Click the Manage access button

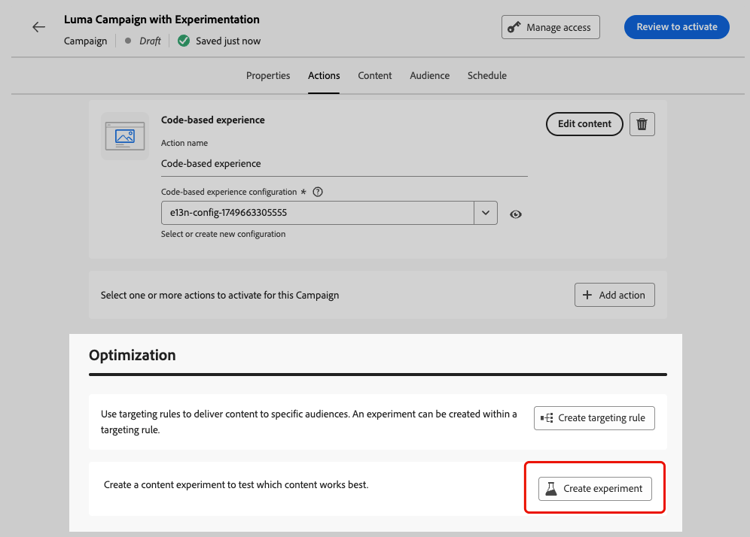pyautogui.click(x=550, y=27)
